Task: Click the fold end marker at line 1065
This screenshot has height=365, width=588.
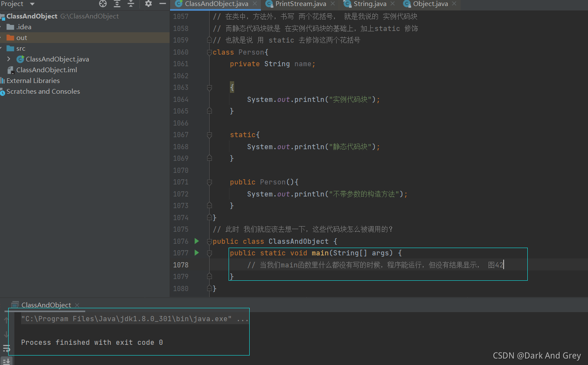Action: 210,111
